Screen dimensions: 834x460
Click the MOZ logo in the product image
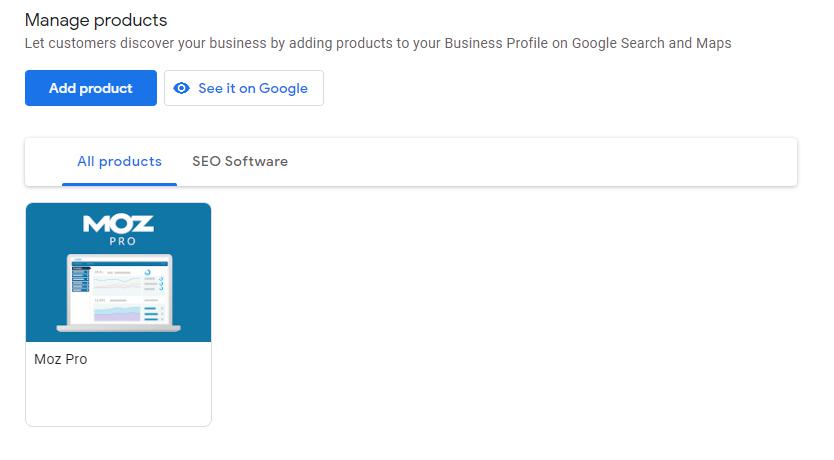click(118, 224)
